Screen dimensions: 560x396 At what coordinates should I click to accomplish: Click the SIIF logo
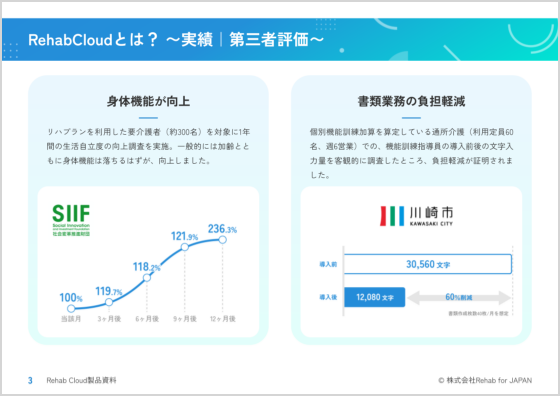(71, 220)
